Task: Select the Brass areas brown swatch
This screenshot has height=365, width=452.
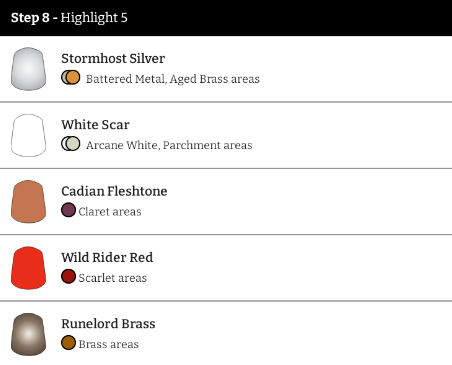Action: 68,343
